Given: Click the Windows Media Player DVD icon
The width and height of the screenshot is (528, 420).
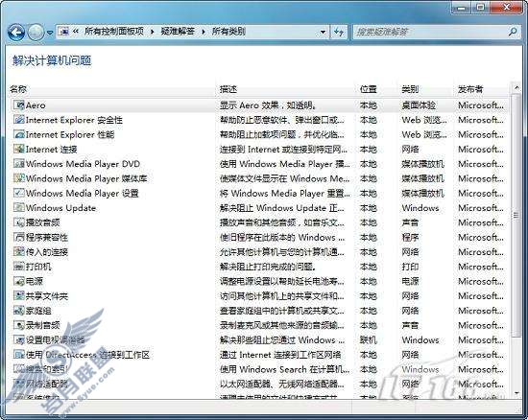Looking at the screenshot, I should click(19, 164).
